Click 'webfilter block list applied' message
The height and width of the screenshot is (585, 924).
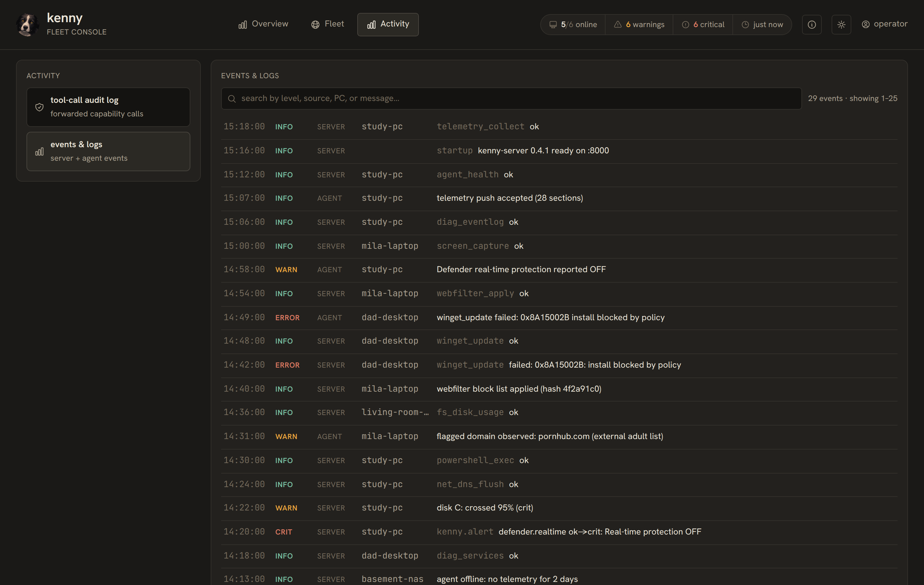pyautogui.click(x=519, y=389)
